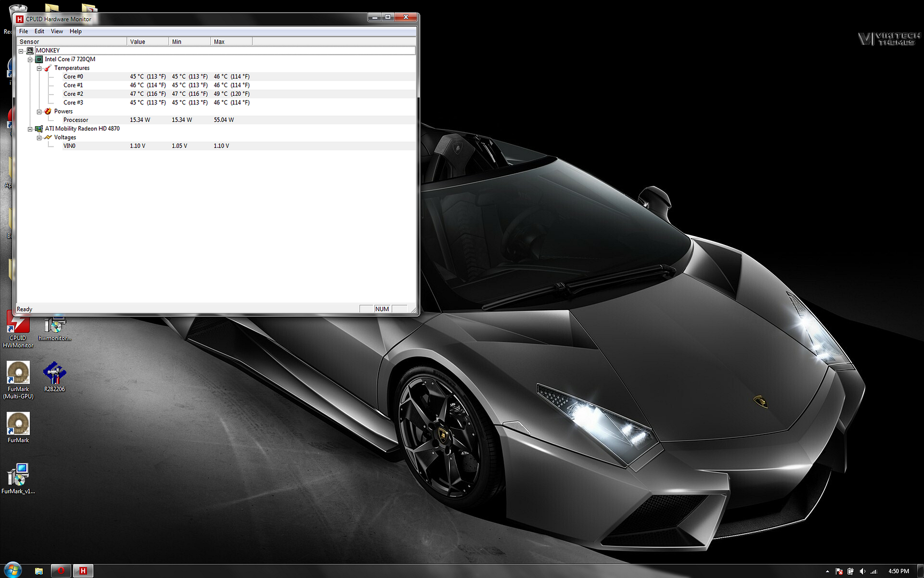Viewport: 924px width, 578px height.
Task: Click the Max column header
Action: [x=231, y=42]
